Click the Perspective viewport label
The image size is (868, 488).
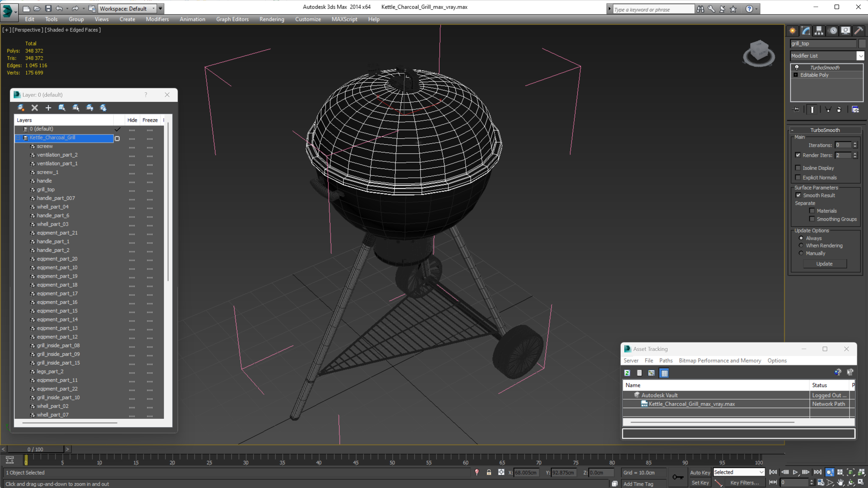click(x=28, y=29)
